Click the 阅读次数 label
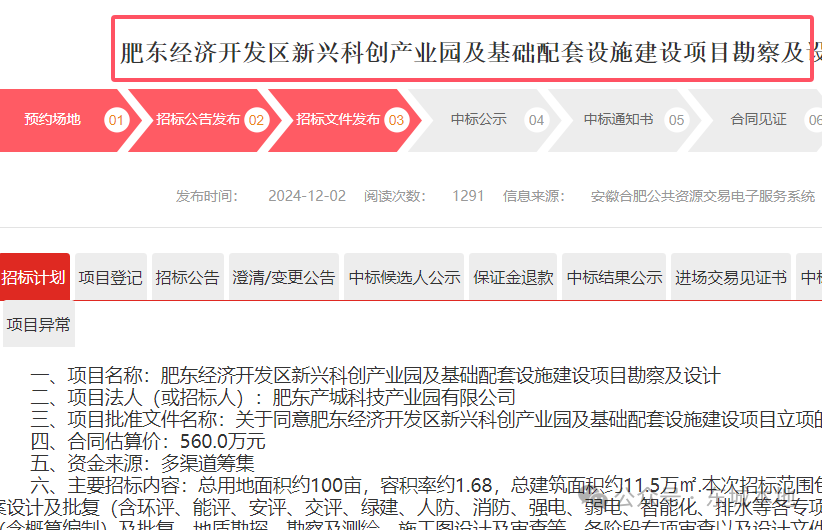The width and height of the screenshot is (822, 530). point(395,196)
